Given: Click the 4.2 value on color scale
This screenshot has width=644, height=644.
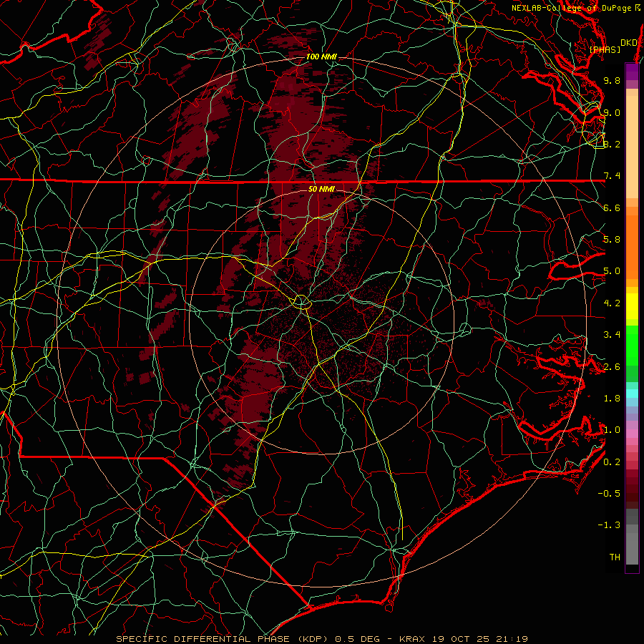Looking at the screenshot, I should [612, 303].
